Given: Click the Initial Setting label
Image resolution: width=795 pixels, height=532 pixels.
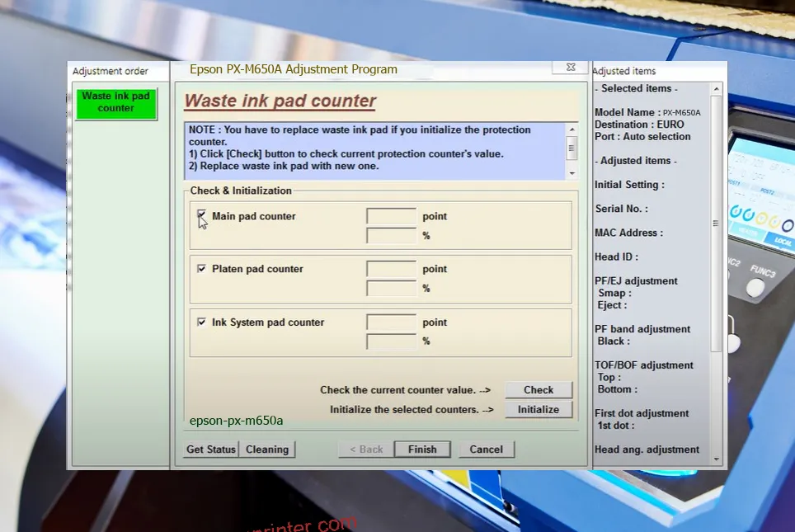Looking at the screenshot, I should point(629,185).
